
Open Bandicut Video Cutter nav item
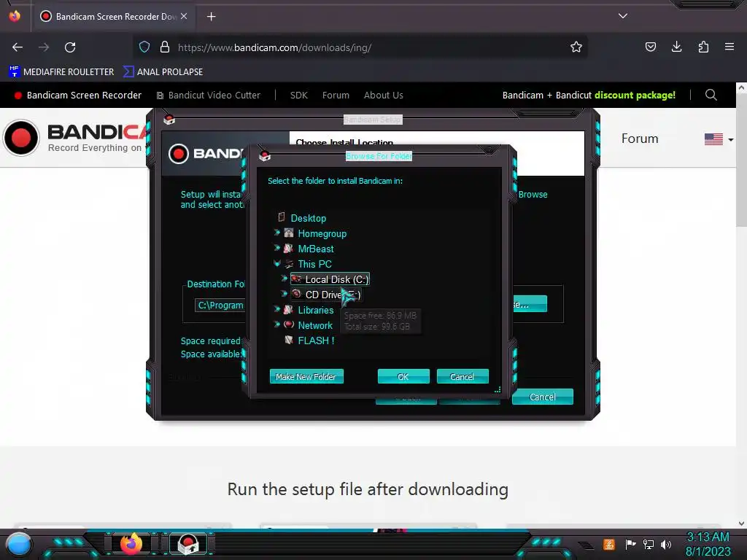(209, 96)
